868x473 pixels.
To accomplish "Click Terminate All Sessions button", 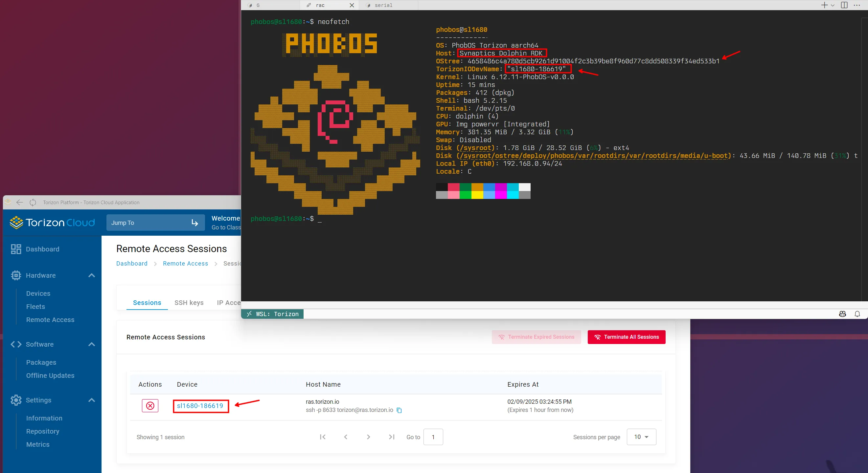I will (627, 337).
